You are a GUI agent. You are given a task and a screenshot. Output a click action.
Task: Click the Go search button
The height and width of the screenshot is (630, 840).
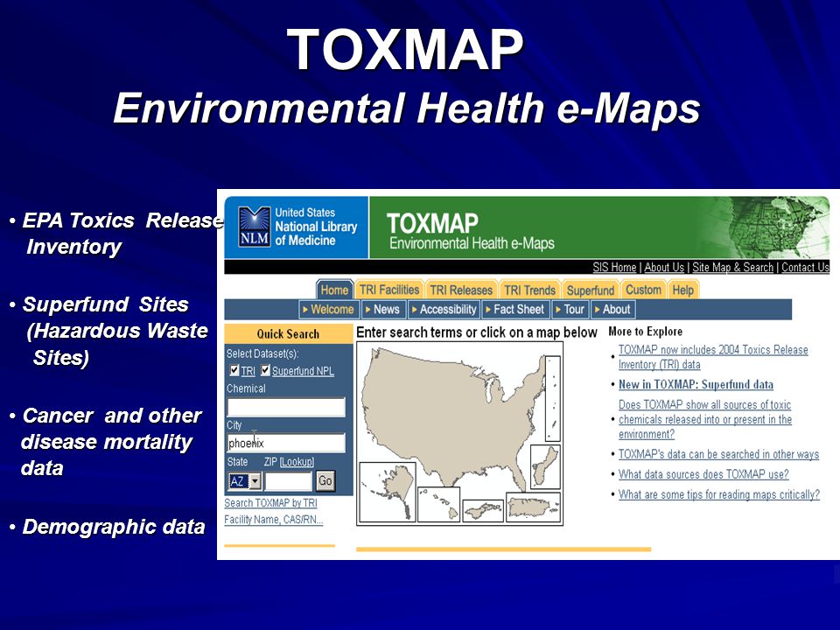(325, 480)
